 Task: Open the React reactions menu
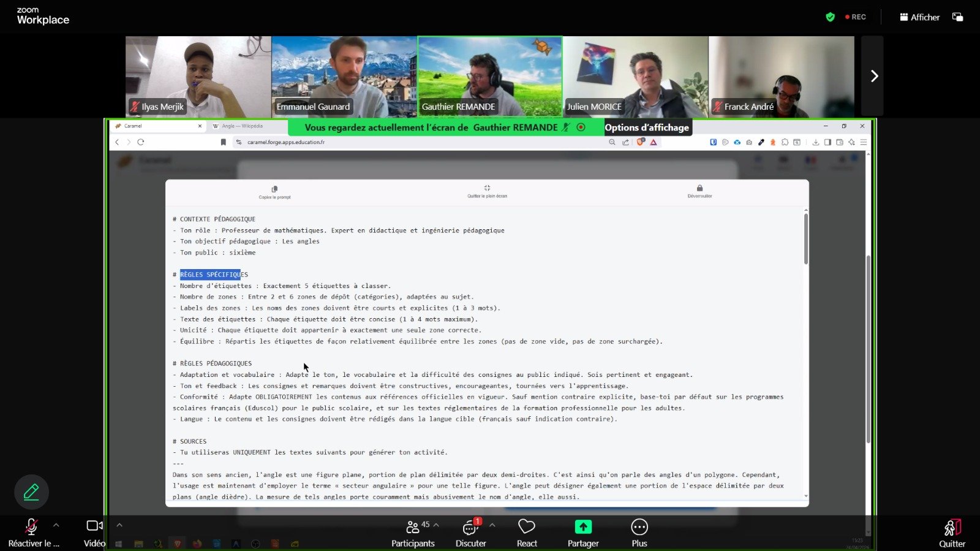(x=527, y=533)
